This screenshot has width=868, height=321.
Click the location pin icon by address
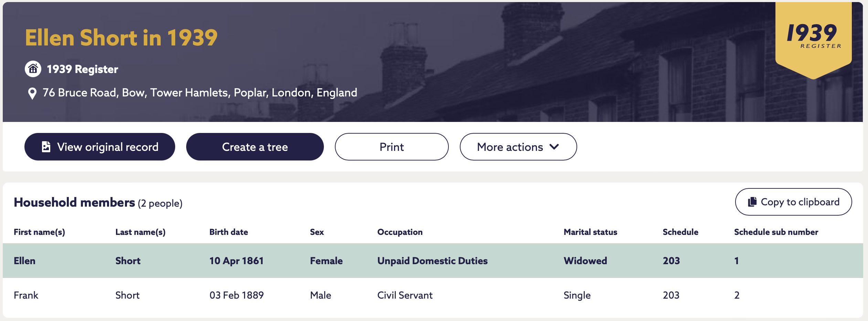(x=32, y=93)
